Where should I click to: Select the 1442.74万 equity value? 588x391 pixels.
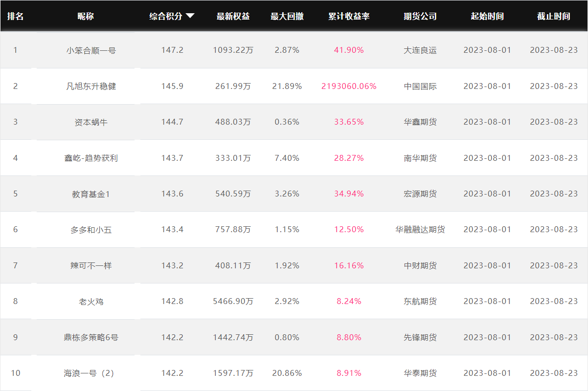coord(233,337)
